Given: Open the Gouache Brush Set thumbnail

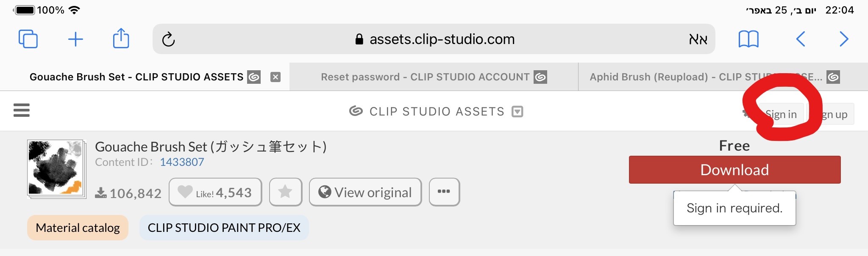Looking at the screenshot, I should 56,168.
